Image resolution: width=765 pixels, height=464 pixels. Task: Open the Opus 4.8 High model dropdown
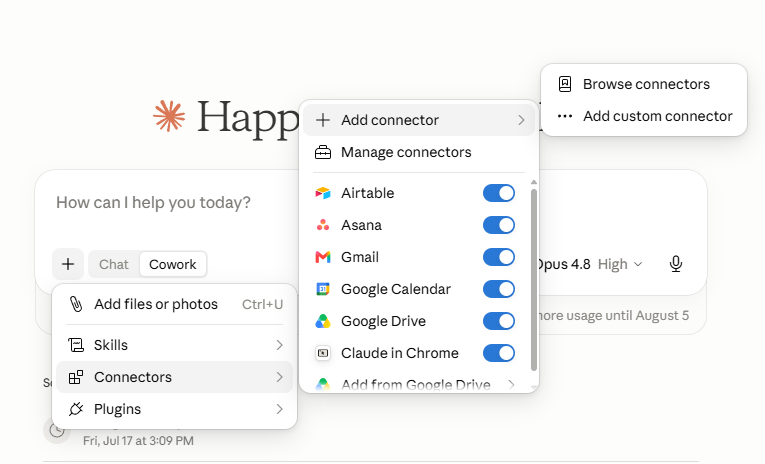589,264
